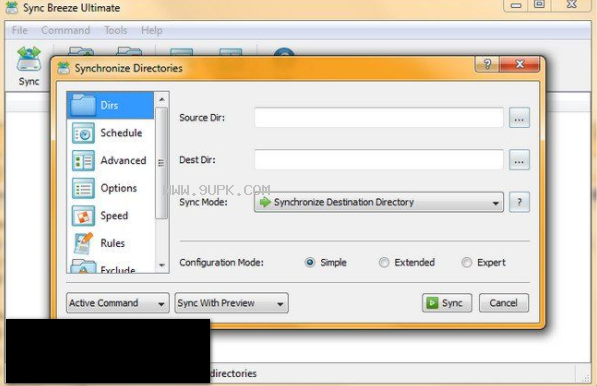The image size is (597, 386).
Task: Click the dialog's title bar help button
Action: click(487, 64)
